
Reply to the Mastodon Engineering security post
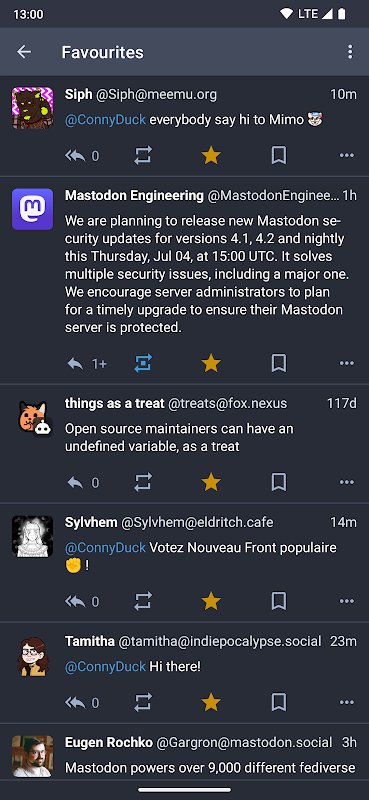(x=76, y=363)
